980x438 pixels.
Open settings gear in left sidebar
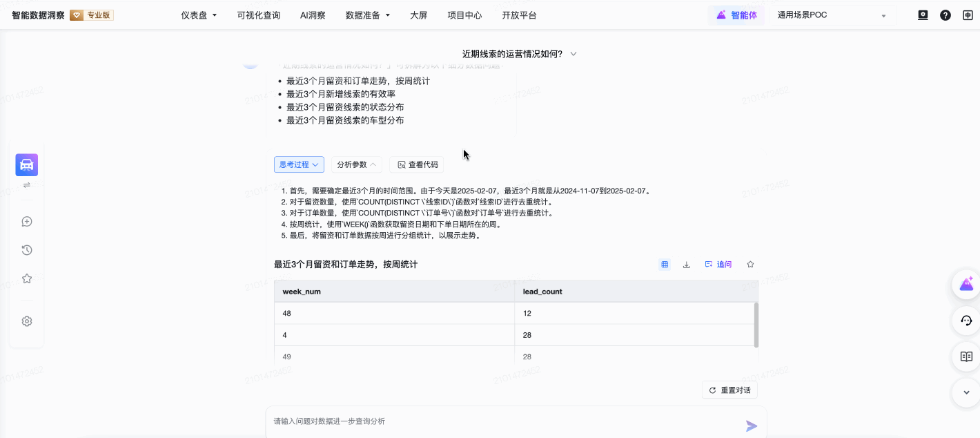coord(27,321)
